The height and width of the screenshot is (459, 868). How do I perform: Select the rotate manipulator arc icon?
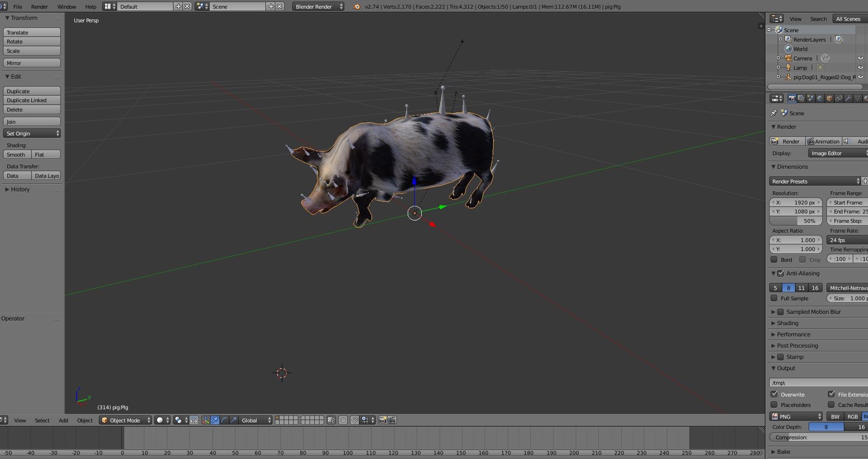click(224, 420)
